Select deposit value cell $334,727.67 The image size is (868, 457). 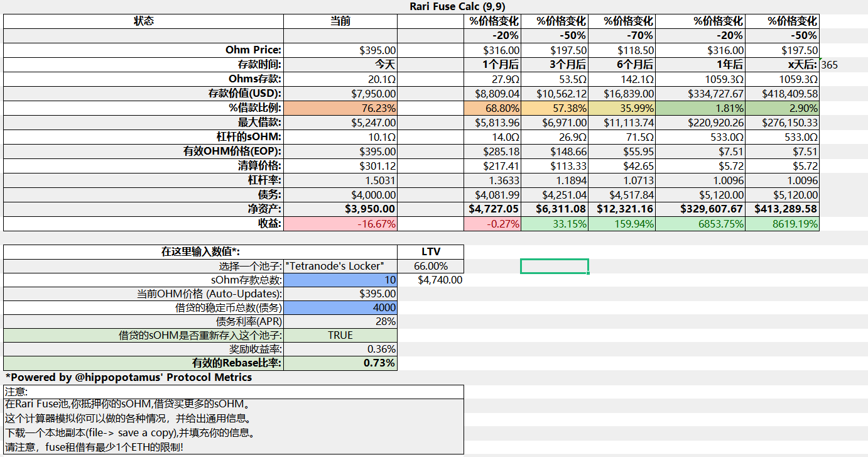700,94
